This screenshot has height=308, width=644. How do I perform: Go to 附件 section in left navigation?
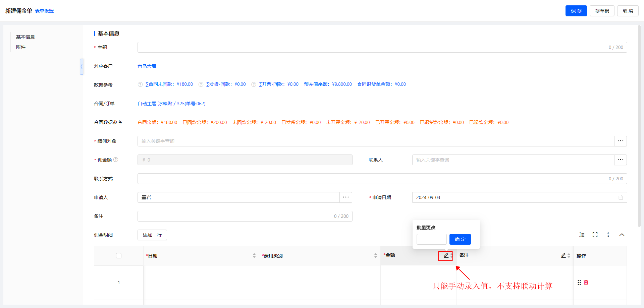[21, 47]
